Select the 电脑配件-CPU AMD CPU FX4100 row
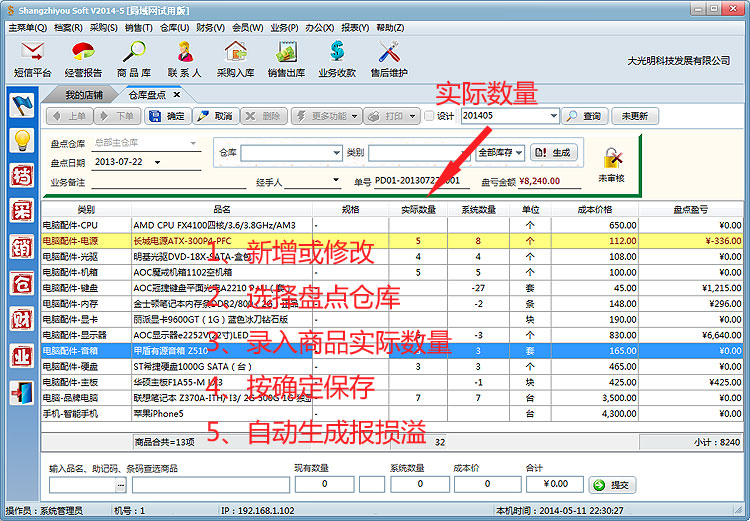This screenshot has height=521, width=750. (392, 225)
